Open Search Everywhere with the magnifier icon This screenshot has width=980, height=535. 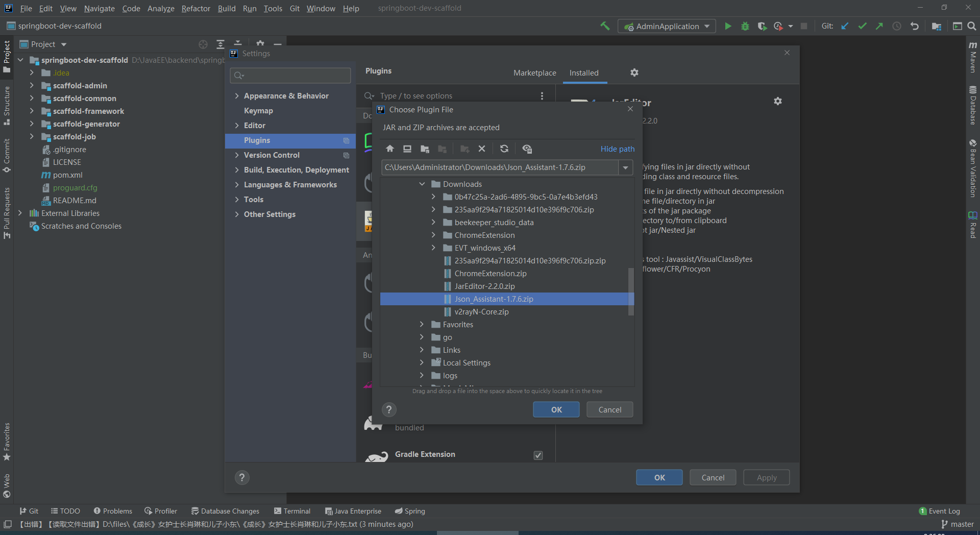(971, 26)
